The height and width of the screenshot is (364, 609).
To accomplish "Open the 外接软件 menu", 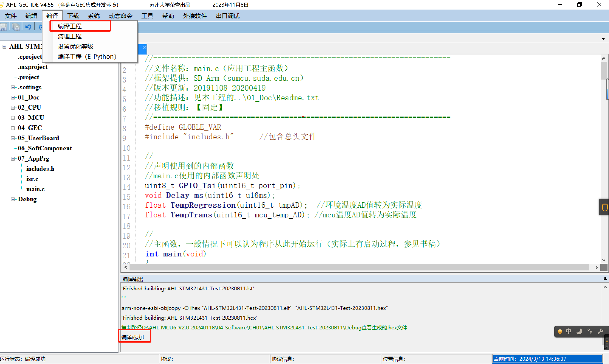I will (195, 16).
